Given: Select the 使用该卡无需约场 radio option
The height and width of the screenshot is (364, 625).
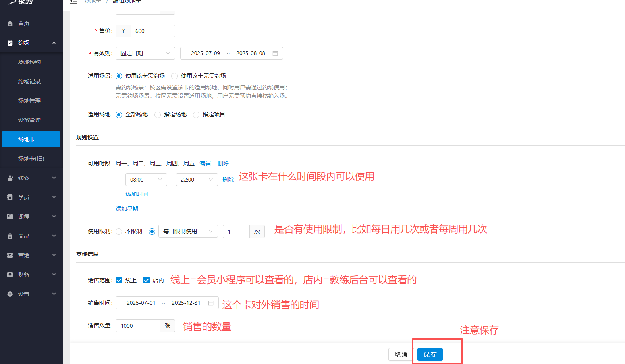Looking at the screenshot, I should click(174, 76).
